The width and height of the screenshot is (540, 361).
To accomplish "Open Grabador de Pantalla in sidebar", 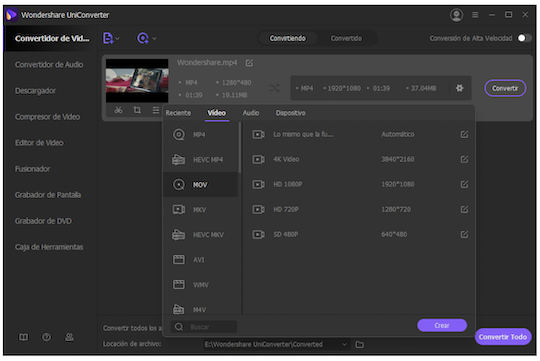I will coord(48,195).
